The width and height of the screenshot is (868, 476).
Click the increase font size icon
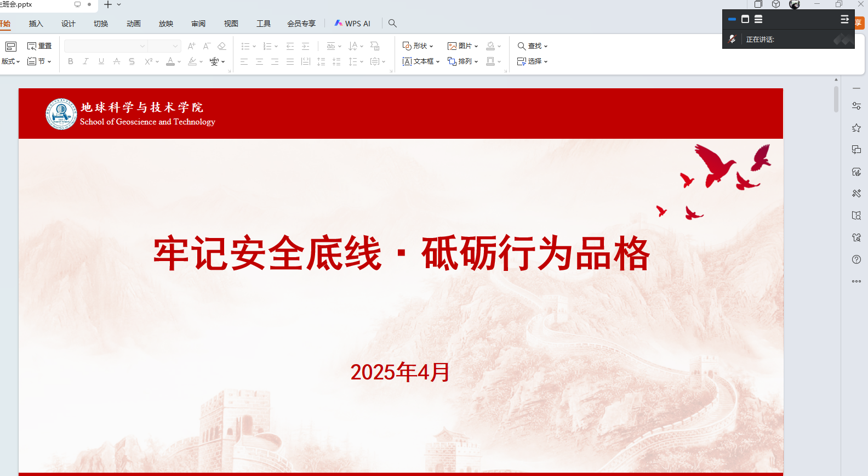click(191, 46)
